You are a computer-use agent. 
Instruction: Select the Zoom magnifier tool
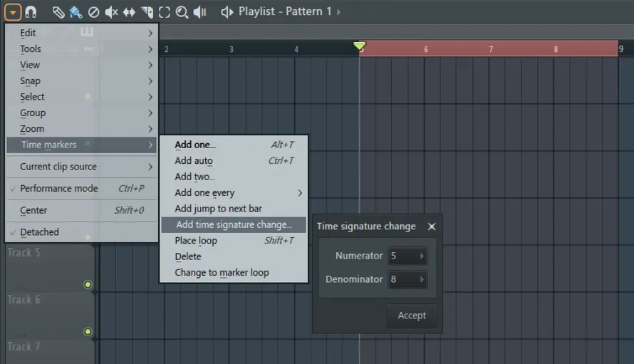coord(182,13)
